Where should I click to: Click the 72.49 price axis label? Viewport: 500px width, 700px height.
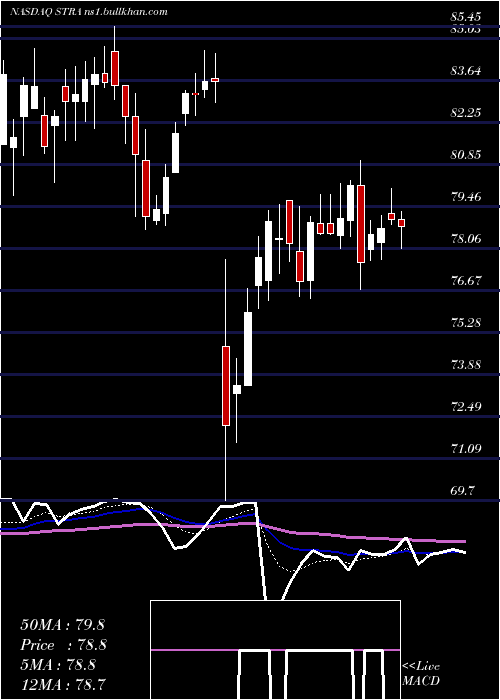pyautogui.click(x=466, y=407)
